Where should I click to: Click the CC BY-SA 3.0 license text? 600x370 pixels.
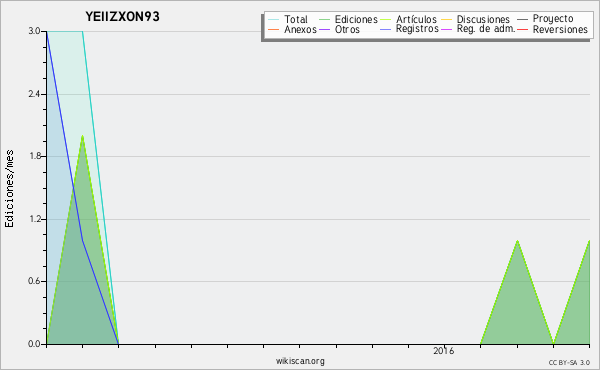(569, 363)
